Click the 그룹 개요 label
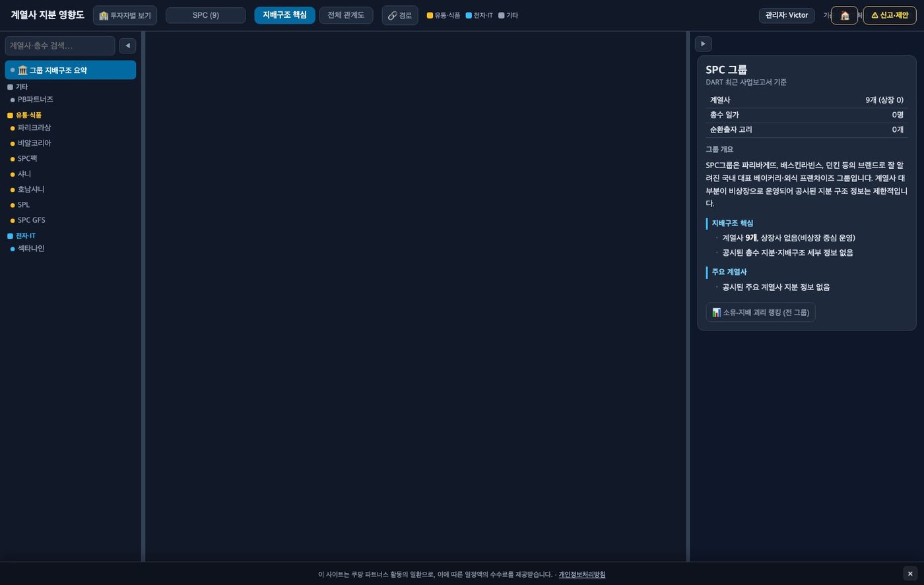 pyautogui.click(x=719, y=150)
